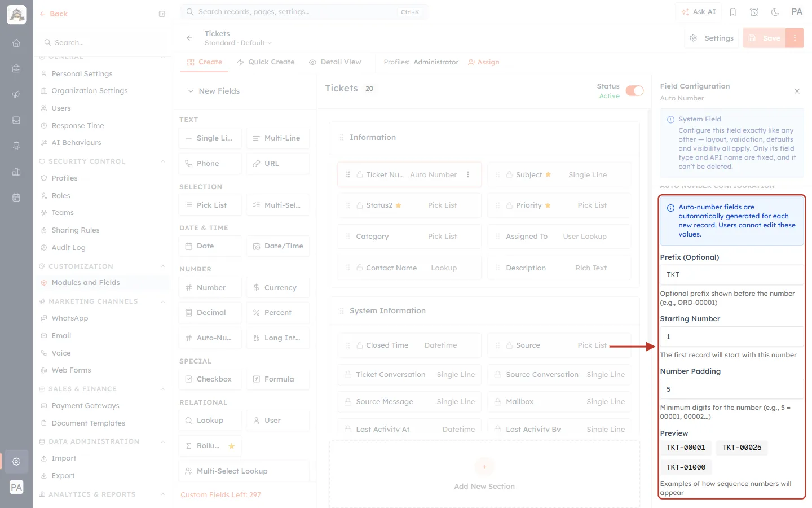
Task: Open the megaphone campaigns icon in left rail
Action: (x=16, y=94)
